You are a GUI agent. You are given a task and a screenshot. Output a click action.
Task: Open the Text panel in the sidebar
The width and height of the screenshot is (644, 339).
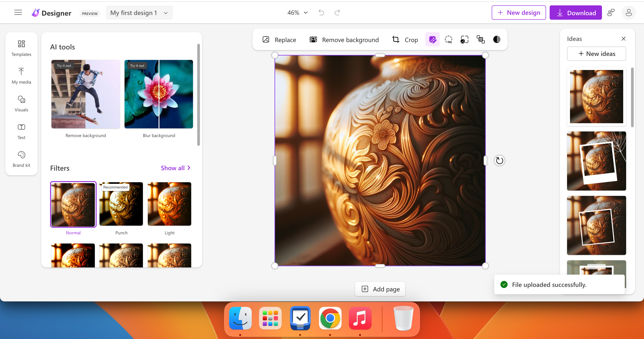21,131
